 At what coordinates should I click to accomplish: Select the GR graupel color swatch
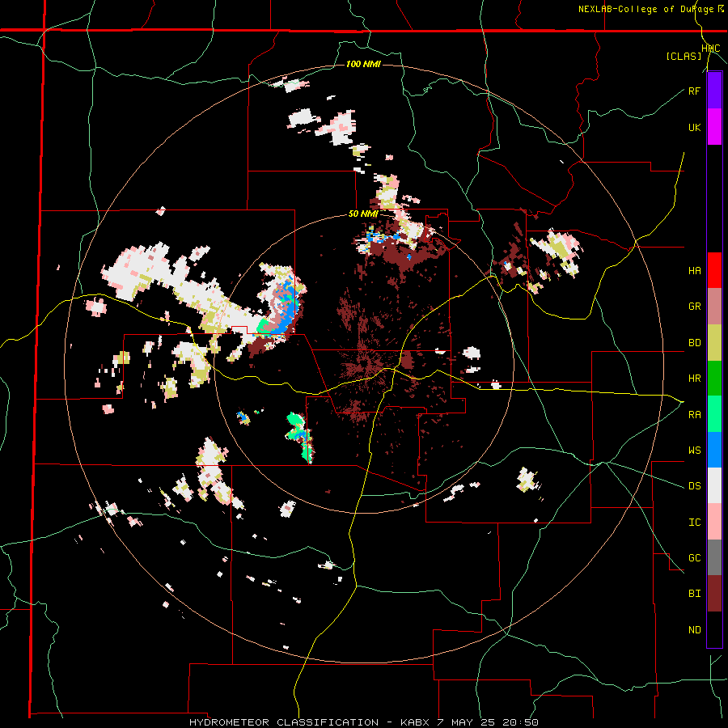[714, 307]
